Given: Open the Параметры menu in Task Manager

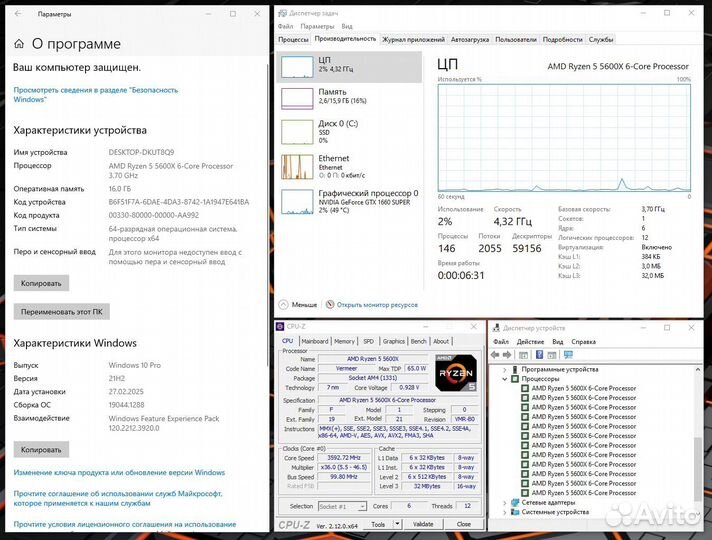Looking at the screenshot, I should 317,26.
